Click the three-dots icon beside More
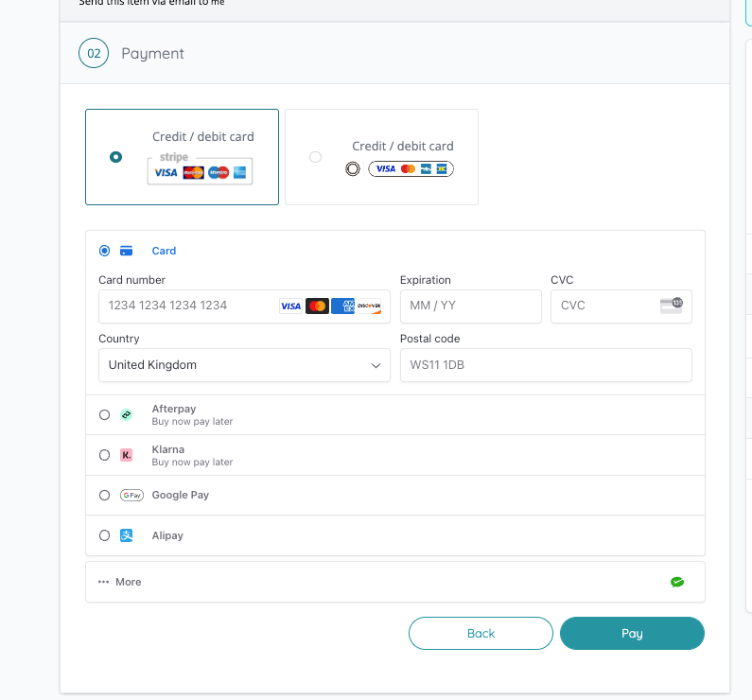Viewport: 752px width, 700px height. 104,582
